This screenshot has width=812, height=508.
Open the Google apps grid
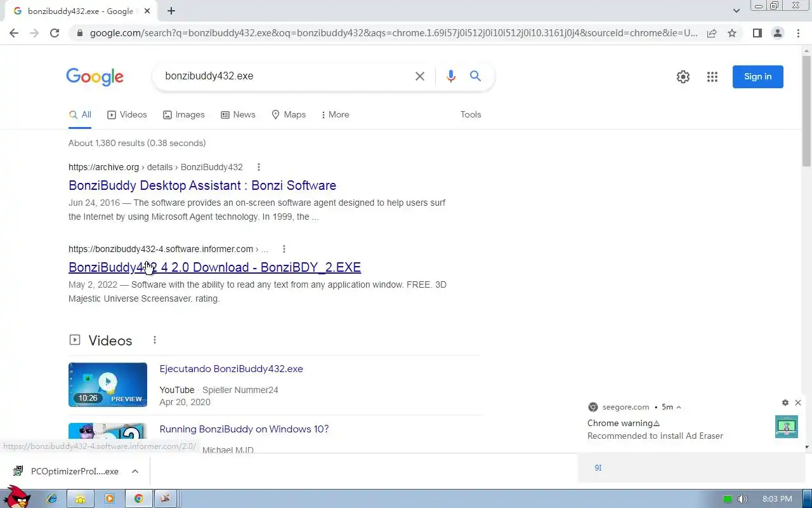point(712,77)
